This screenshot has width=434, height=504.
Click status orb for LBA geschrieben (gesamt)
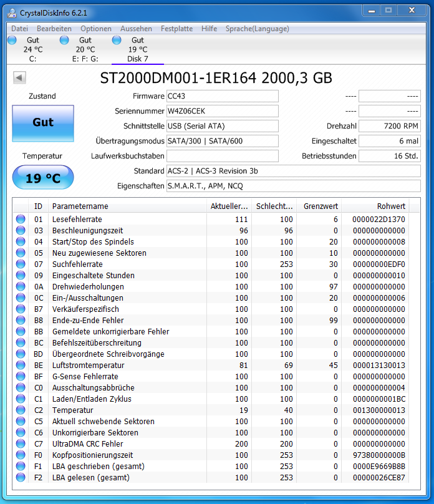(x=21, y=466)
